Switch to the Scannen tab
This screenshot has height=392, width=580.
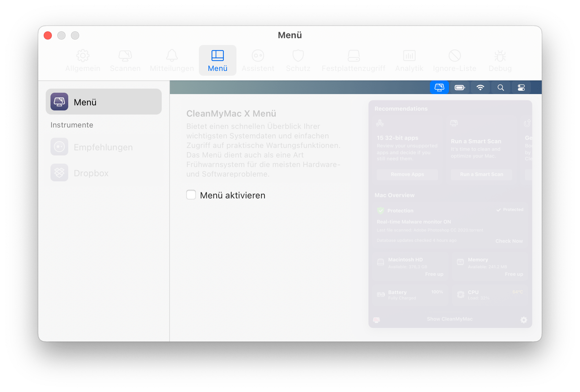[125, 60]
